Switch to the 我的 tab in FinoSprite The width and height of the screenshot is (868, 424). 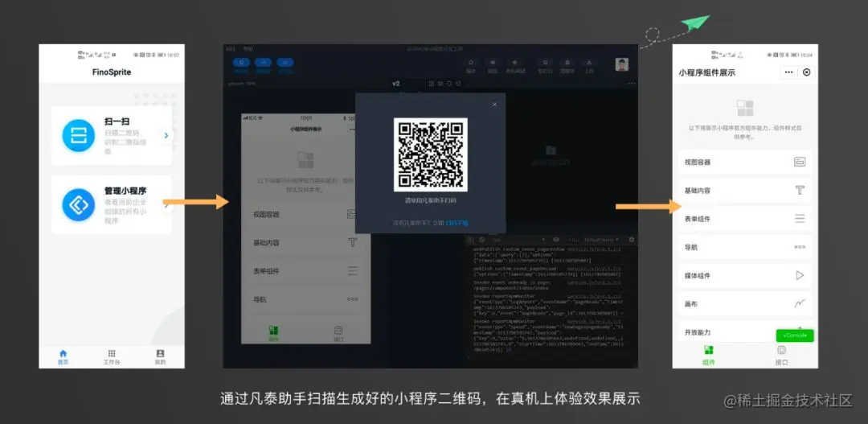160,357
